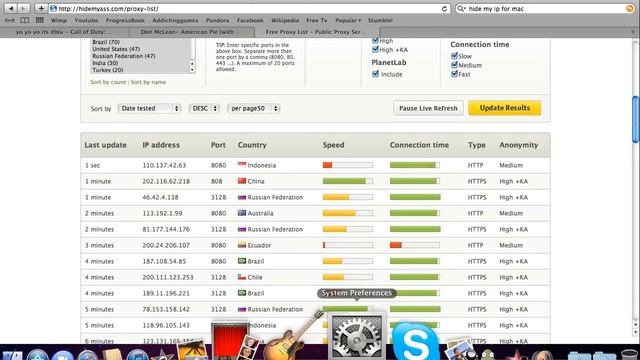The width and height of the screenshot is (640, 360).
Task: Click the Stumble! bookmark
Action: tap(380, 20)
